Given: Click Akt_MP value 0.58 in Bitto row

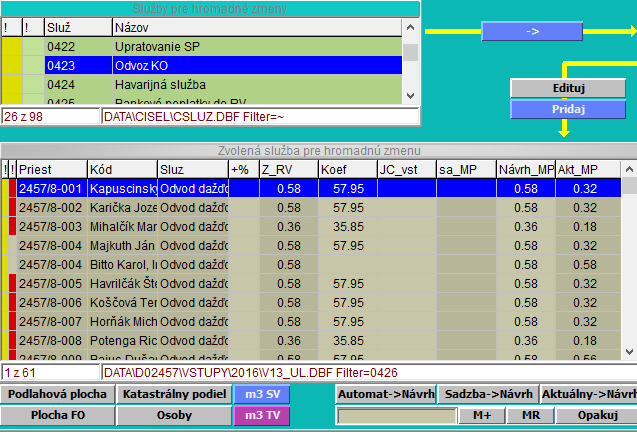Looking at the screenshot, I should (585, 265).
